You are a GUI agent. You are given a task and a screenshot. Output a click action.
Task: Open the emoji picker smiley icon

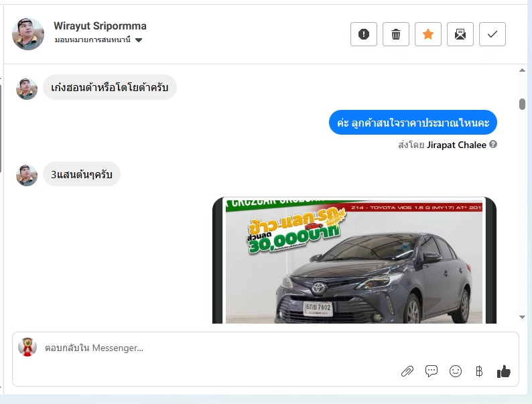coord(456,371)
